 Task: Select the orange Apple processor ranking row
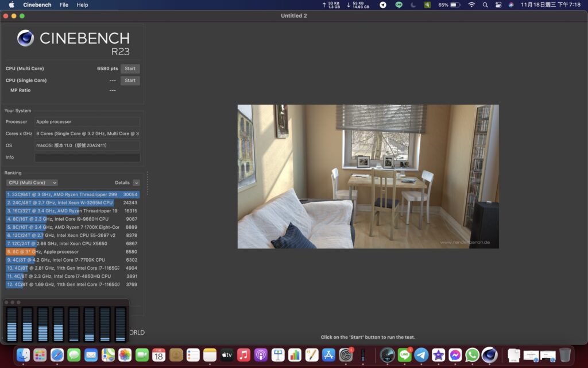click(72, 252)
